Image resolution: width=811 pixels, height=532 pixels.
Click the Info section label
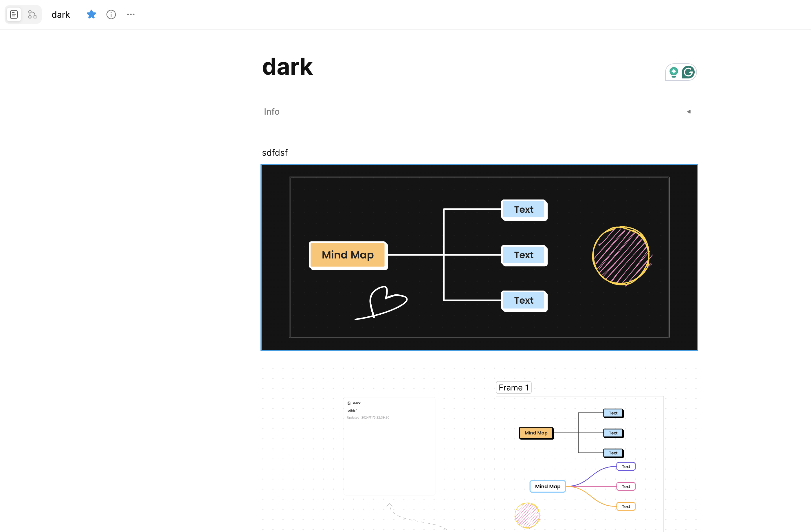click(x=271, y=112)
